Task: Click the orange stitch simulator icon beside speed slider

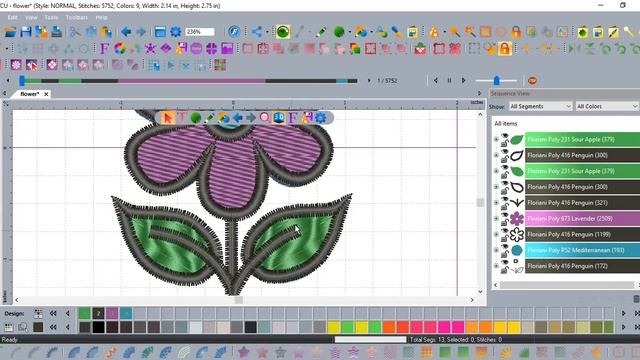Action: (x=532, y=81)
